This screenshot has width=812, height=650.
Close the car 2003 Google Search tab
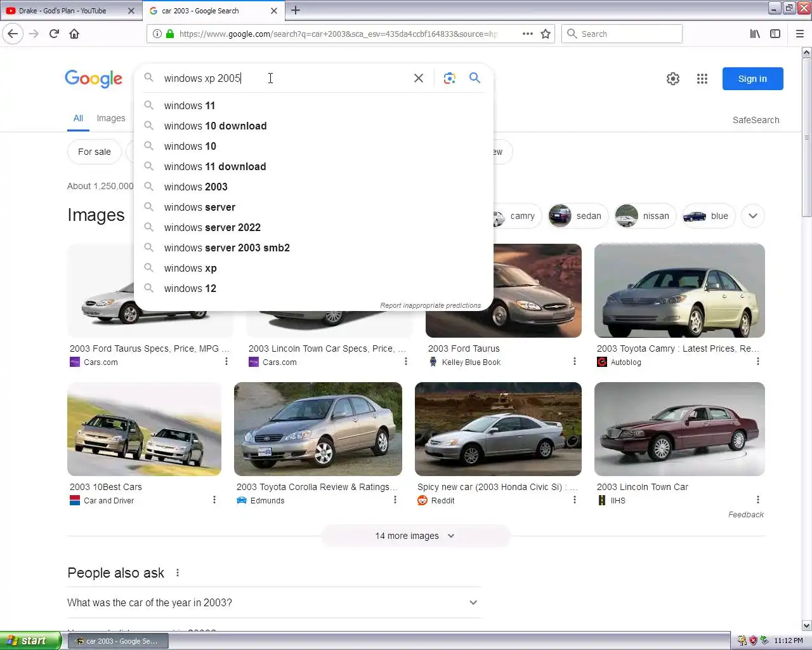[x=274, y=11]
